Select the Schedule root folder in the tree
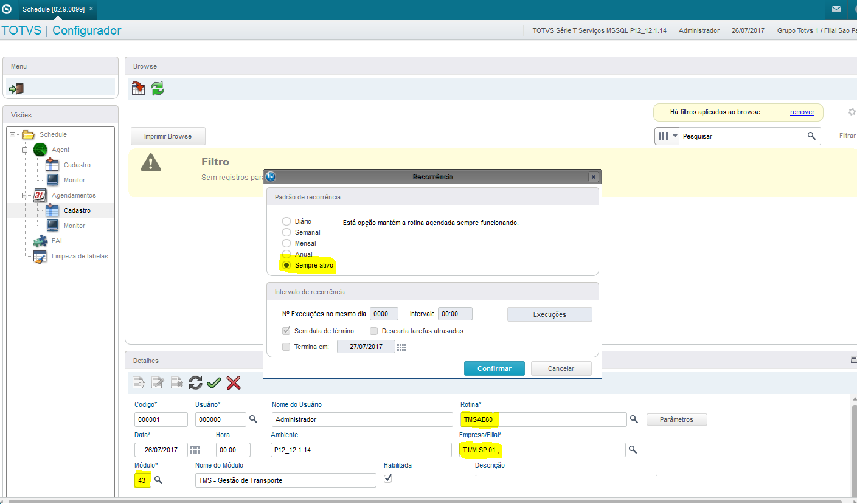 [53, 134]
